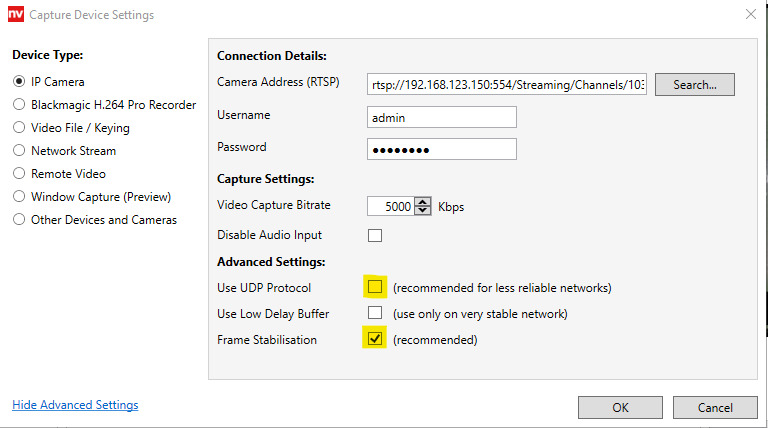The width and height of the screenshot is (768, 428).
Task: Choose Other Devices and Cameras
Action: [19, 219]
